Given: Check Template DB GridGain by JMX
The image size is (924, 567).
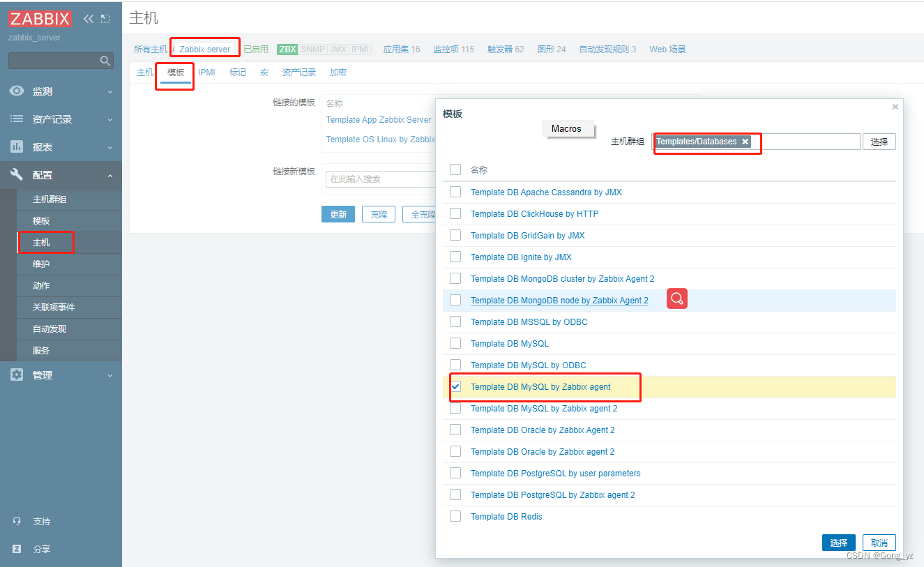Looking at the screenshot, I should point(455,235).
